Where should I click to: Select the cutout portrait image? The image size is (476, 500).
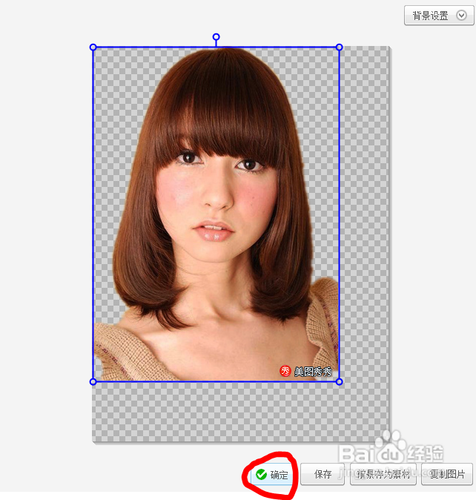point(216,214)
